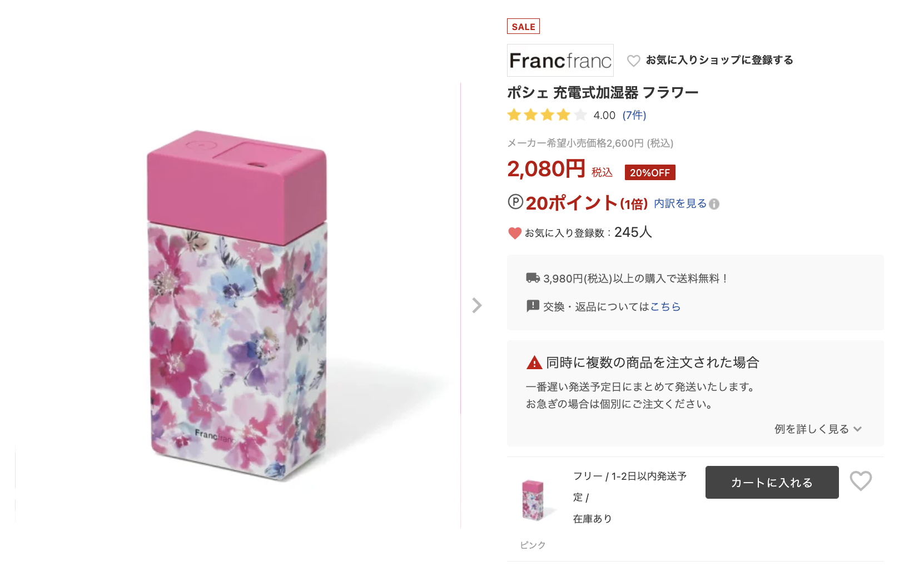924x566 pixels.
Task: Toggle the wishlist heart next to cart button
Action: (861, 481)
